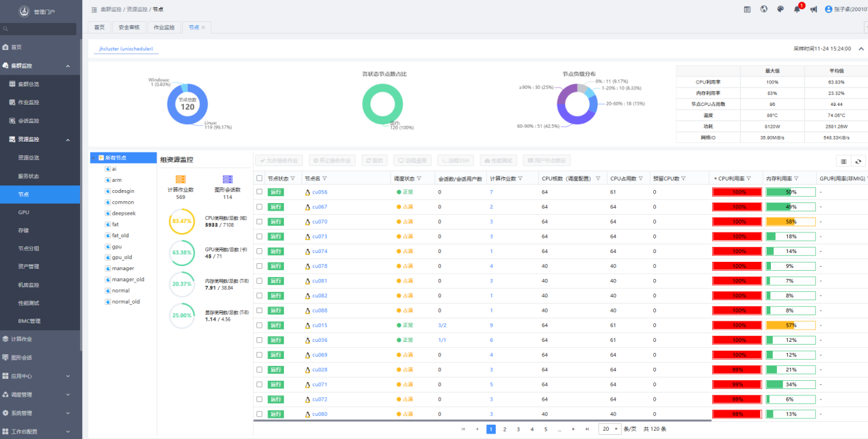
Task: Select the deepseek group in node tree
Action: pyautogui.click(x=123, y=213)
